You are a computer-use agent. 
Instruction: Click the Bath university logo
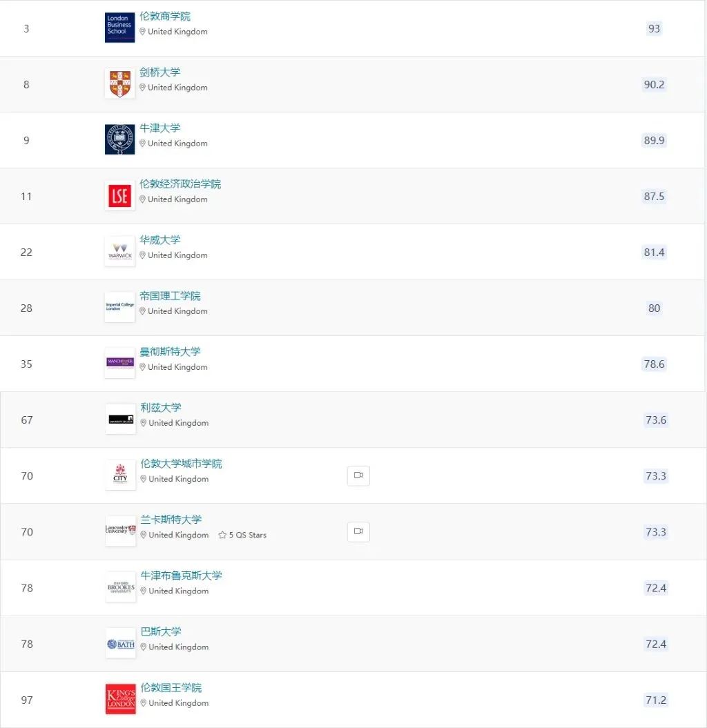tap(120, 643)
